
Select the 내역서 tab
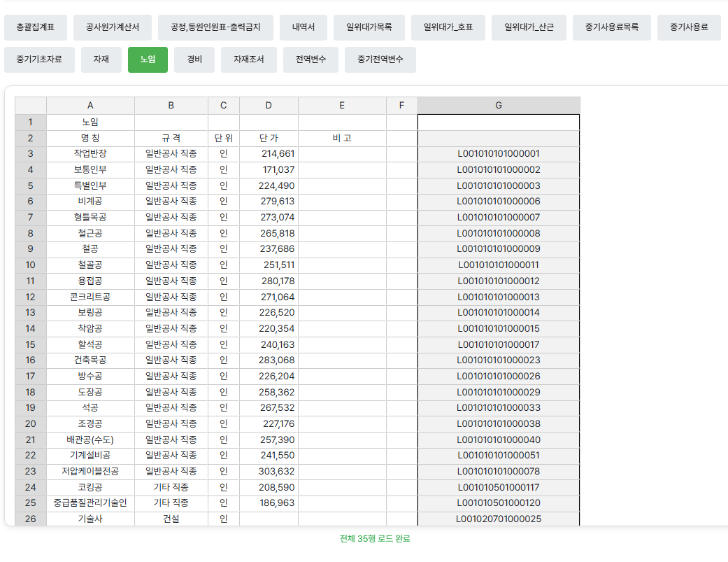(303, 27)
